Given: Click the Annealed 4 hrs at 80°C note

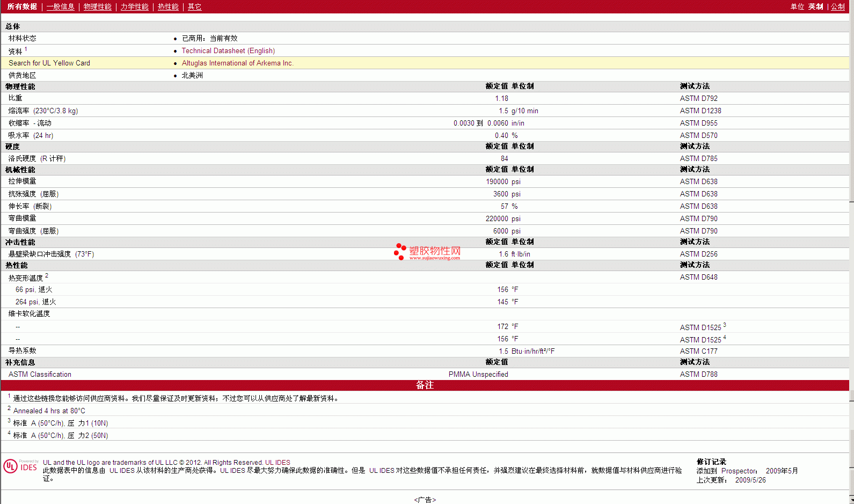Looking at the screenshot, I should 49,411.
